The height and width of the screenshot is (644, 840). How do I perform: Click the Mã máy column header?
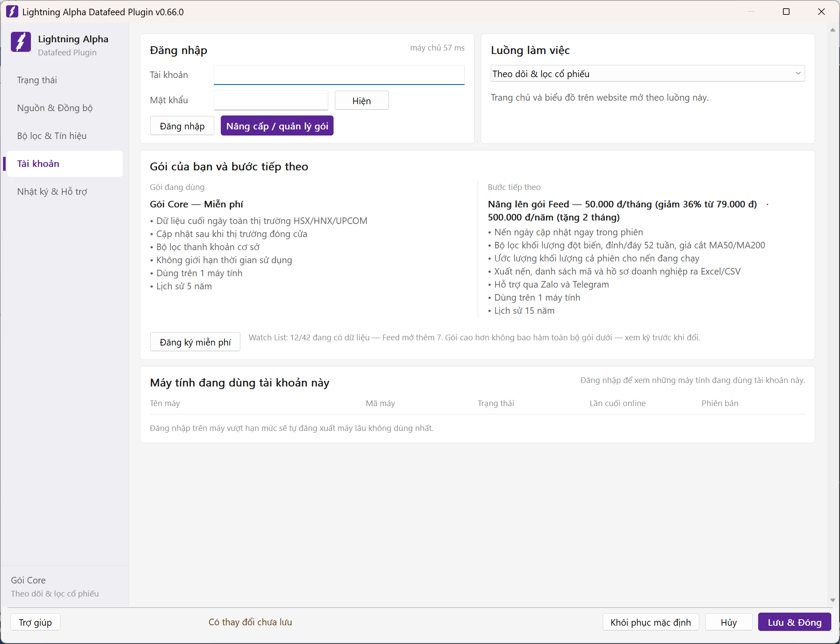[380, 403]
